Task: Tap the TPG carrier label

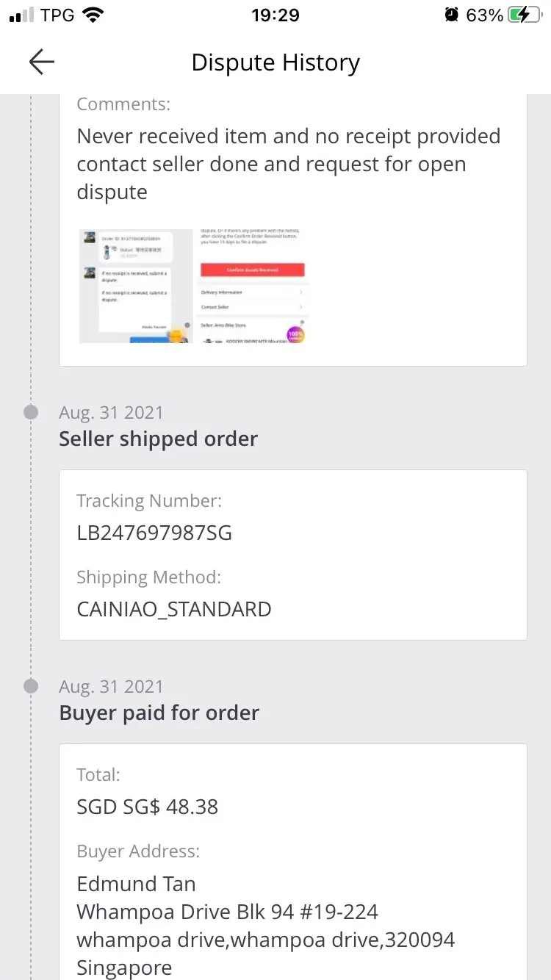Action: [x=58, y=15]
